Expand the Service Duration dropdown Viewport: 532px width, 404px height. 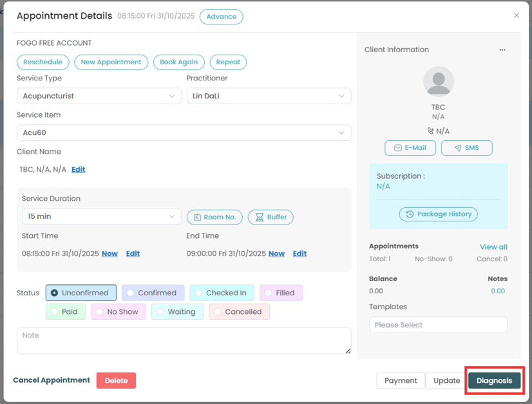pyautogui.click(x=101, y=217)
